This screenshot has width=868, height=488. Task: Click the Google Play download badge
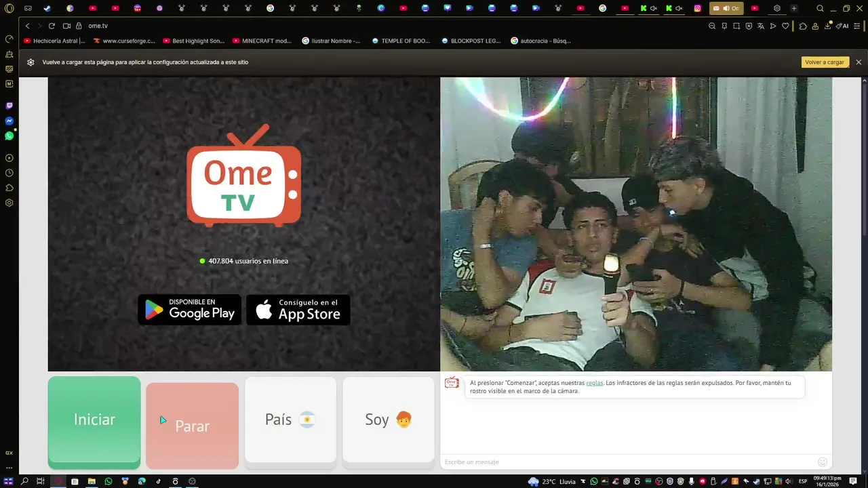click(189, 310)
